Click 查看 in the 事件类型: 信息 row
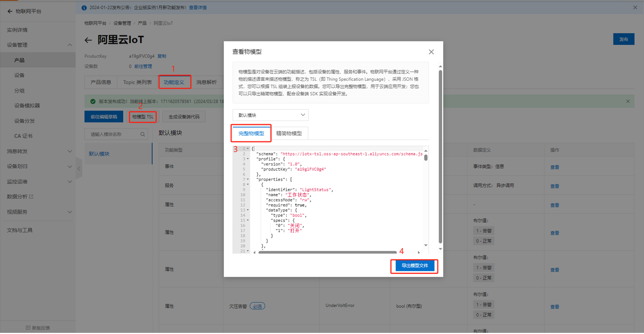Viewport: 644px width, 334px height. tap(555, 167)
